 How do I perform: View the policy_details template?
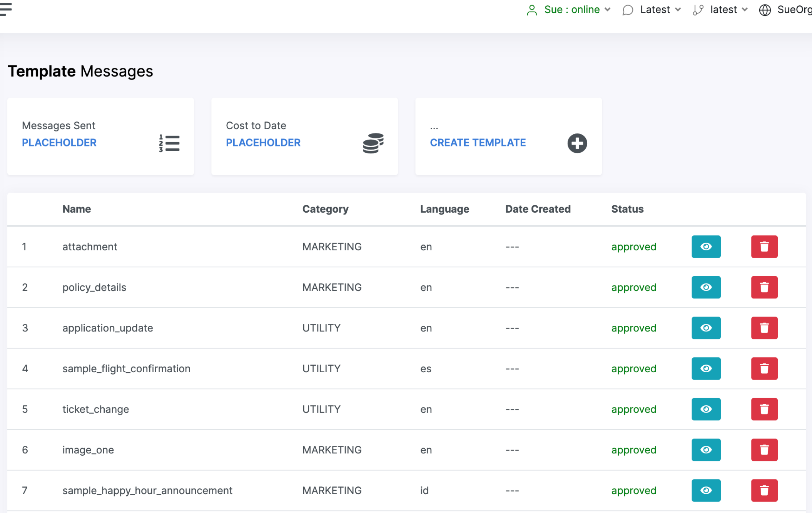click(x=706, y=287)
